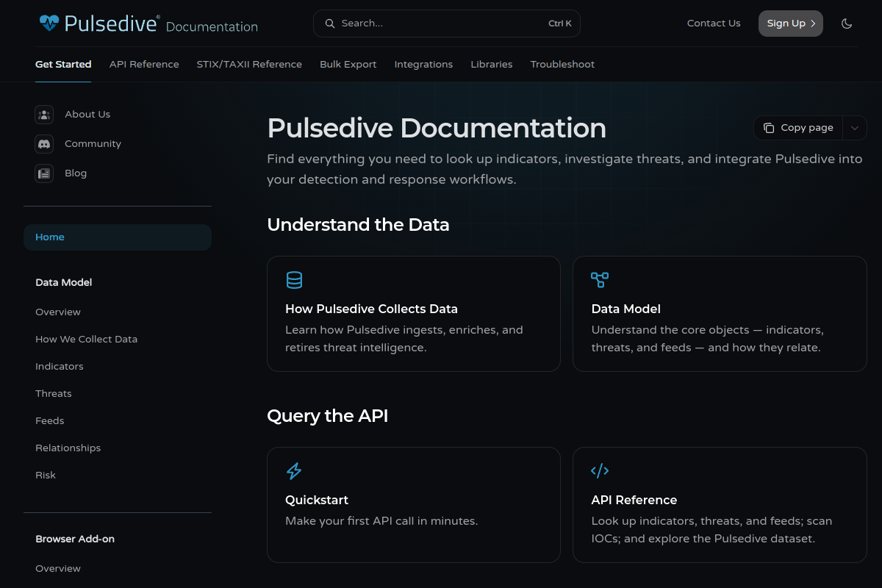Screen dimensions: 882x588
Task: Focus the Search documentation field
Action: click(x=447, y=24)
